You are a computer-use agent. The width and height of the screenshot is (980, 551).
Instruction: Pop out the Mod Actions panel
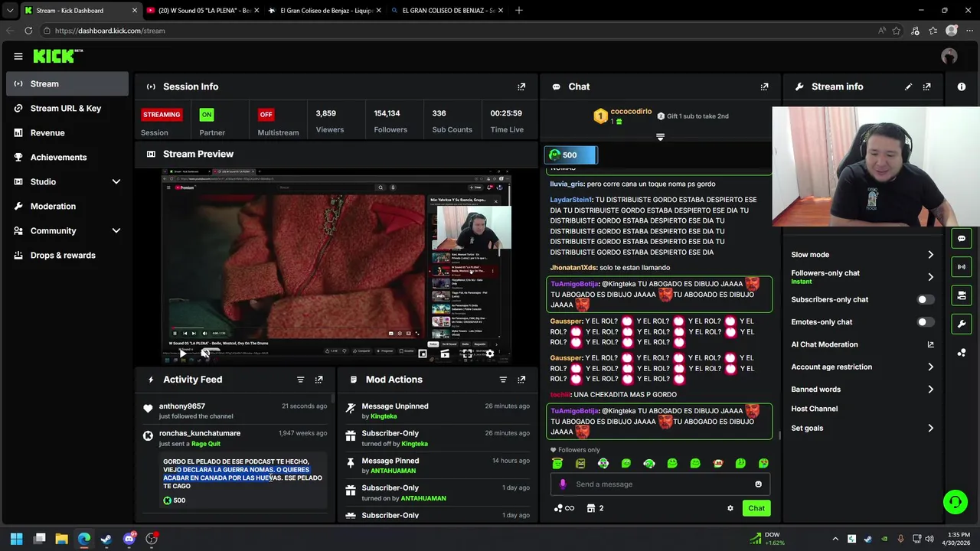pyautogui.click(x=521, y=380)
